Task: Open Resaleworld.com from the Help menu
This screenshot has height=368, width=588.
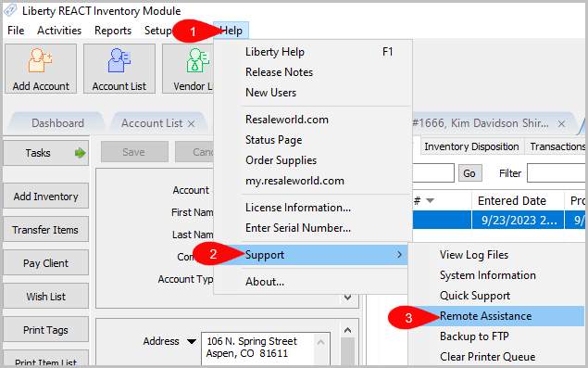Action: (x=313, y=120)
